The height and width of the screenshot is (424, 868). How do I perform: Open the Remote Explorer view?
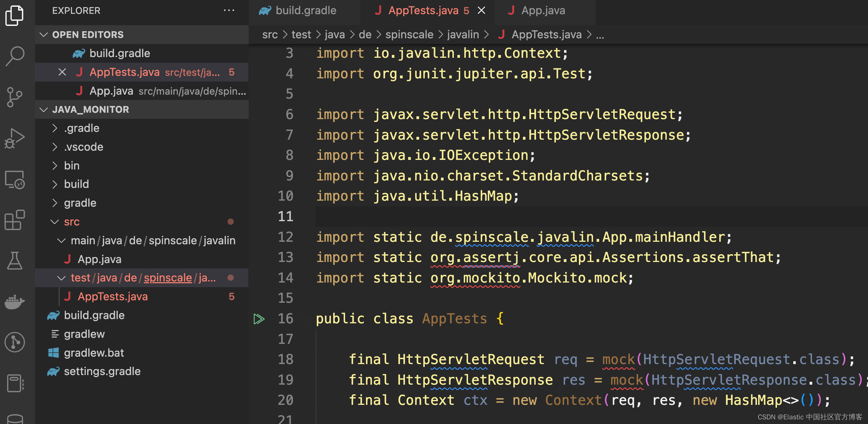tap(15, 180)
